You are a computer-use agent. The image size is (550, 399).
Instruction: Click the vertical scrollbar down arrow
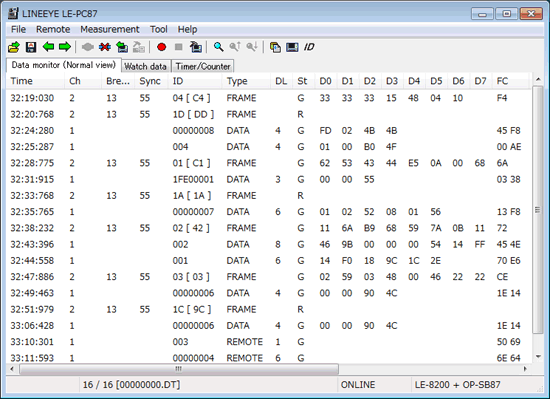tap(538, 357)
